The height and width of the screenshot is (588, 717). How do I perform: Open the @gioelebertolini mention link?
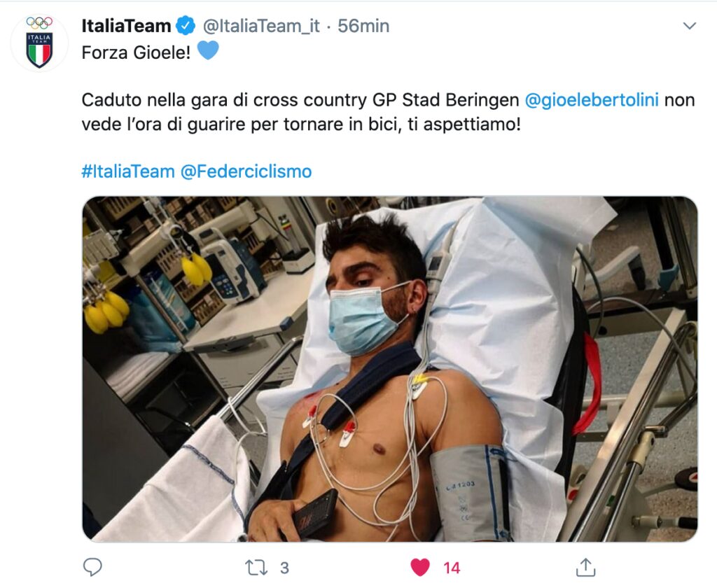point(592,99)
